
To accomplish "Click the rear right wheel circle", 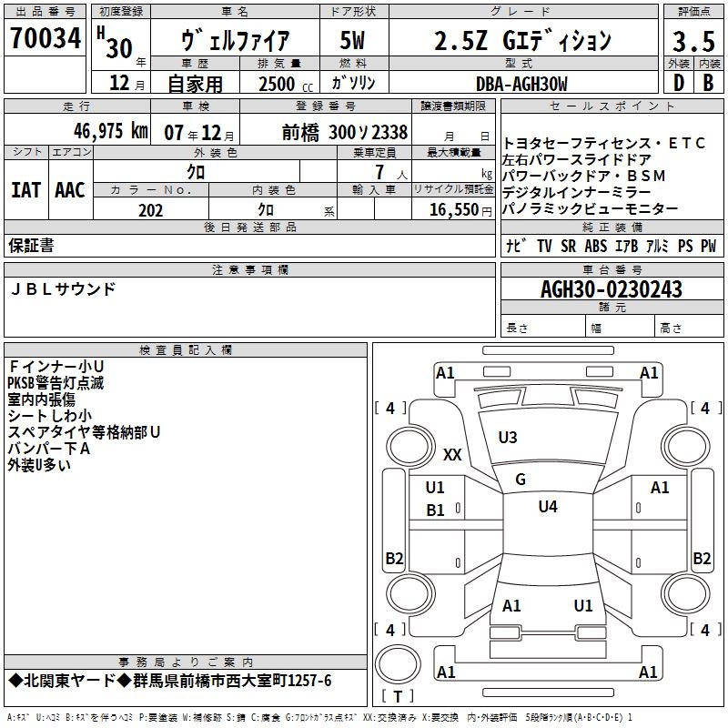I will 686,593.
